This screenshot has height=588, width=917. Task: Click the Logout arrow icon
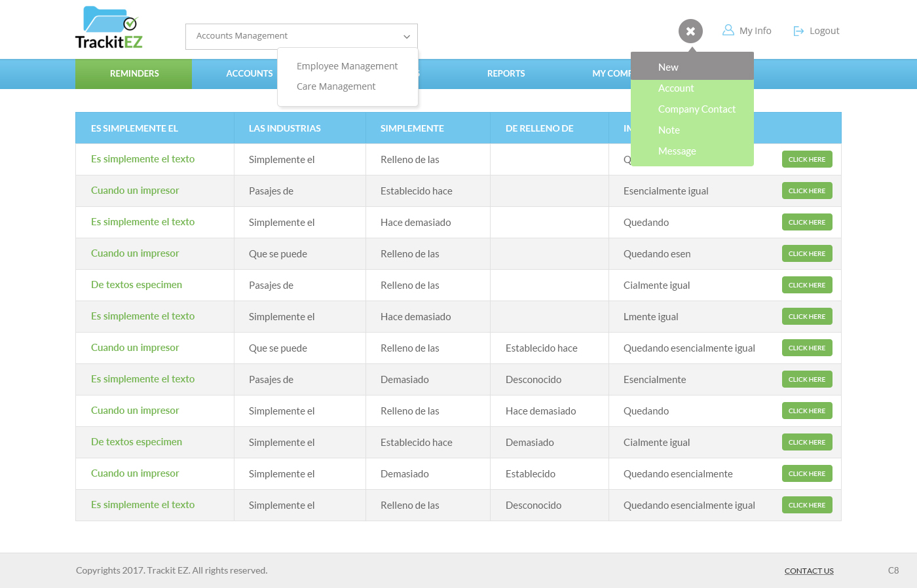coord(798,31)
